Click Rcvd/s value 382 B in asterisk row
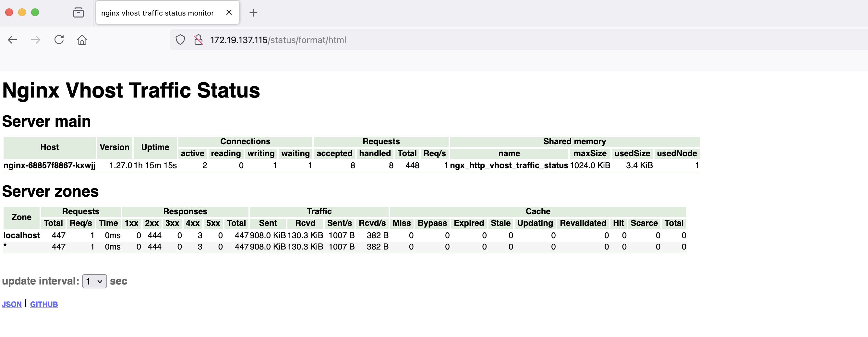Image resolution: width=868 pixels, height=337 pixels. tap(377, 247)
